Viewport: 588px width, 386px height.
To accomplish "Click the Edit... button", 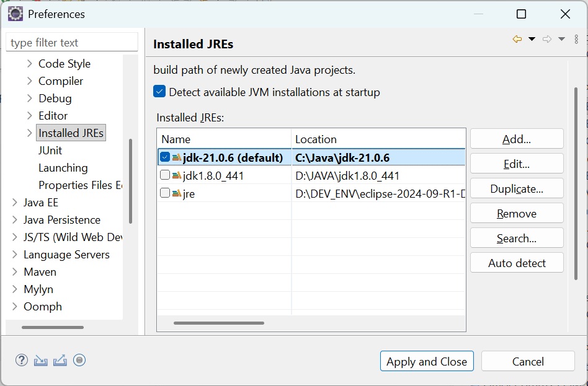I will (x=517, y=164).
